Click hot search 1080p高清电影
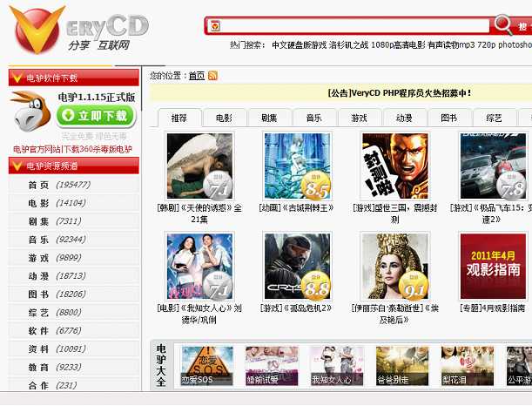 coord(398,44)
